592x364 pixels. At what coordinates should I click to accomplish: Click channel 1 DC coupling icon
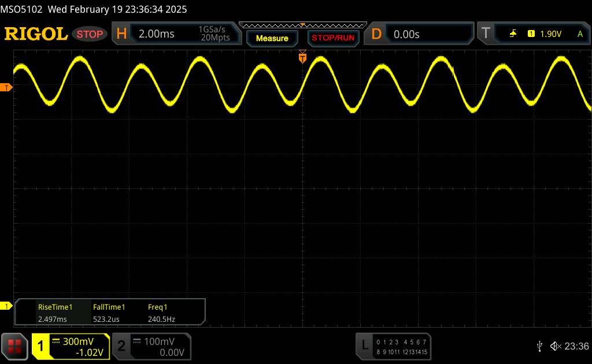point(56,341)
